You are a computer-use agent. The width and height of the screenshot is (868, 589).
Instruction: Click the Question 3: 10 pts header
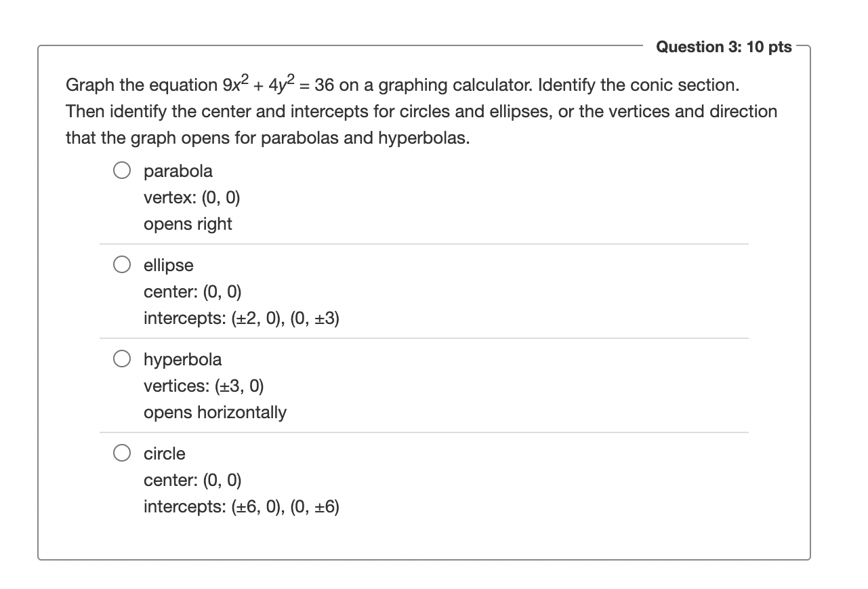point(724,46)
